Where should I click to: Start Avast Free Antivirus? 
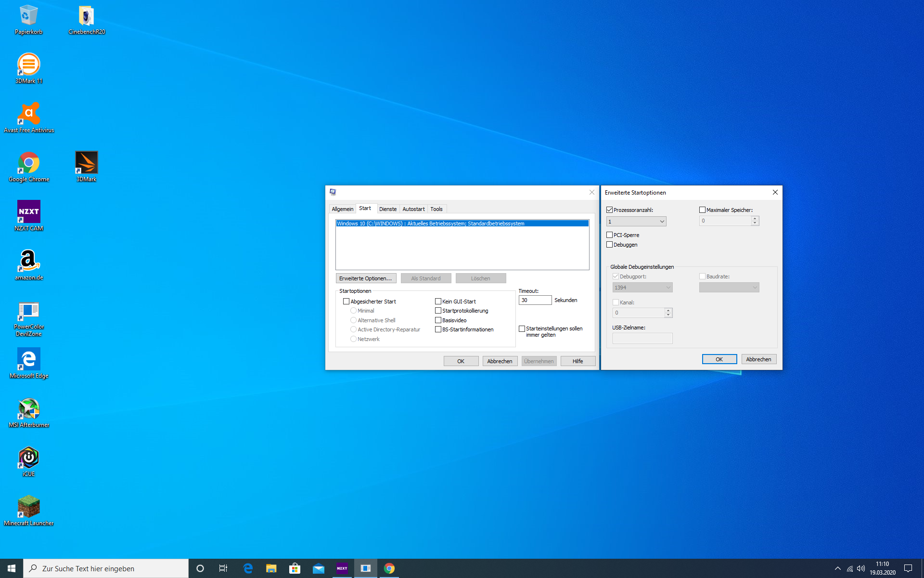coord(28,115)
